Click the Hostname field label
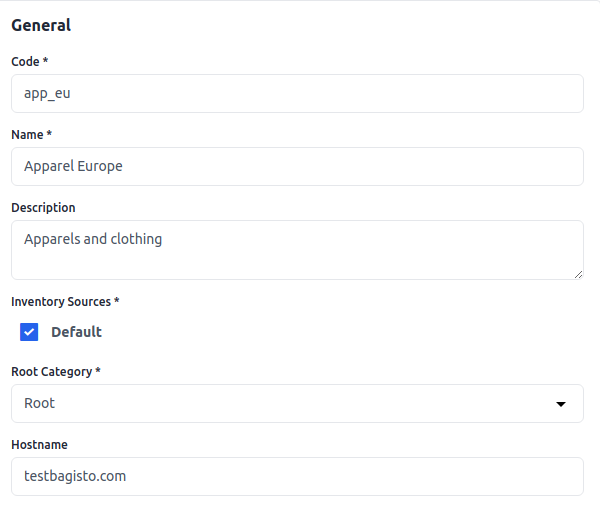The image size is (600, 519). 39,445
